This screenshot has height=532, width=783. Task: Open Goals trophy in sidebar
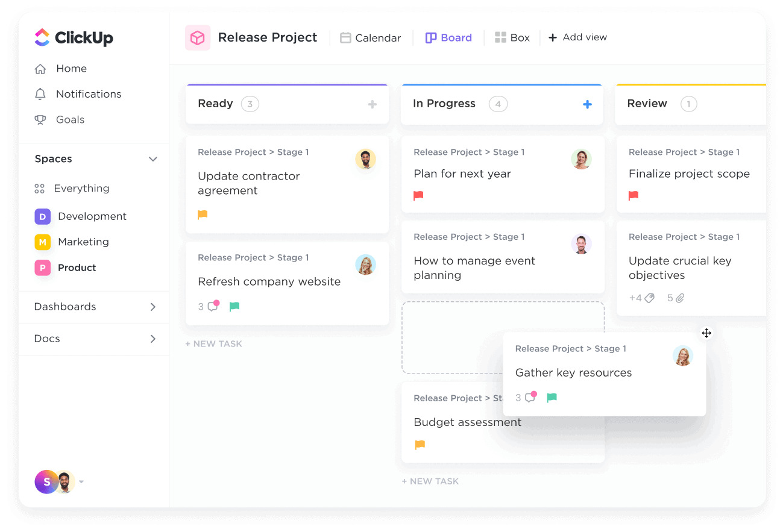[x=40, y=120]
